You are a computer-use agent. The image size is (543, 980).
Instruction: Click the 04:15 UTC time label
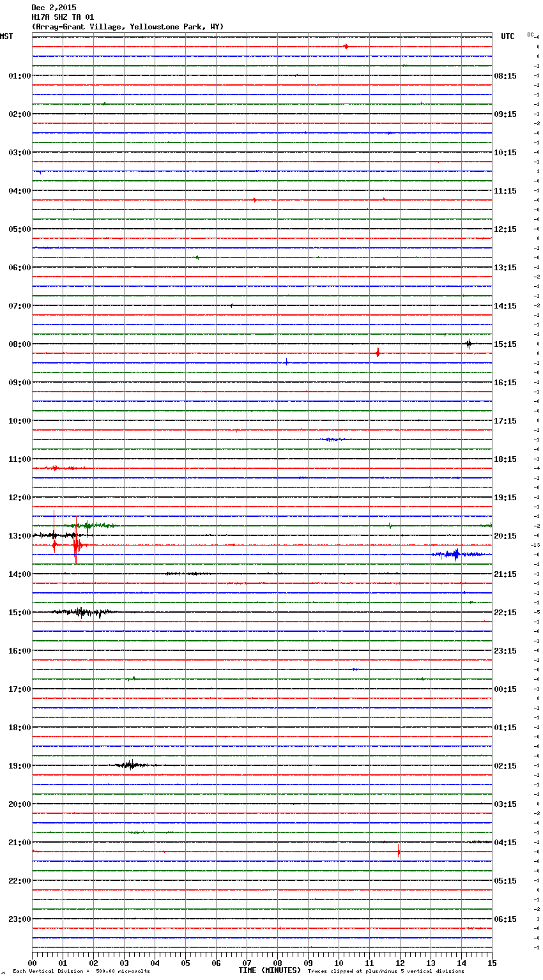tap(505, 843)
